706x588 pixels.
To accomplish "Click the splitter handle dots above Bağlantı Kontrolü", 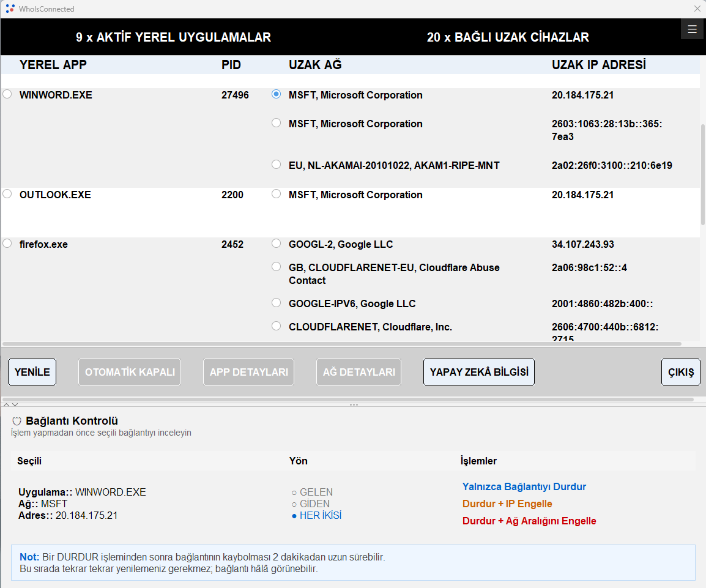I will click(x=354, y=405).
